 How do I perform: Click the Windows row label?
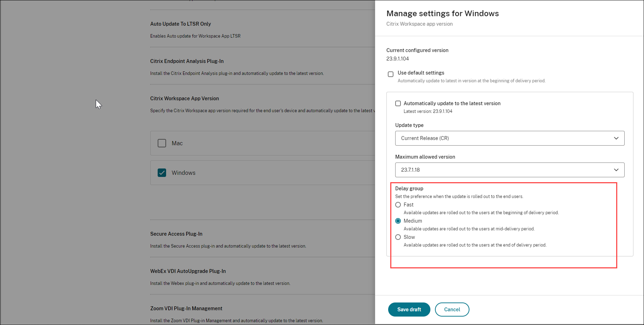183,173
